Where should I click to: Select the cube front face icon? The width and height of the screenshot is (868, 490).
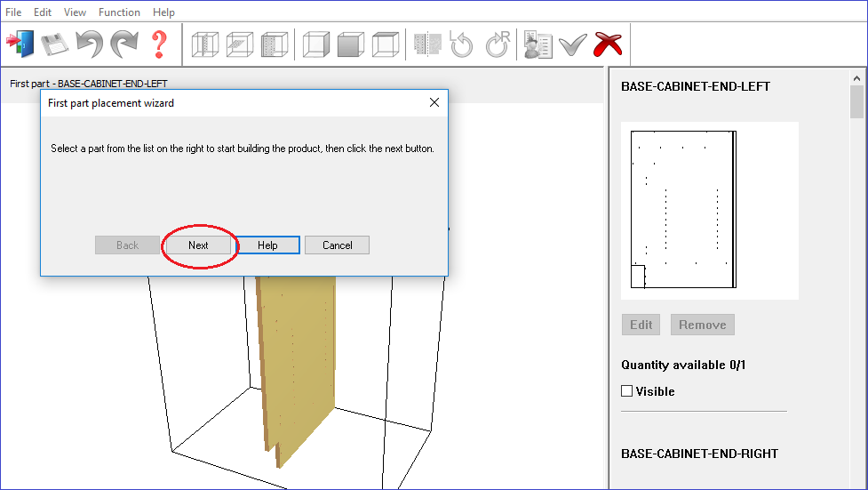[351, 44]
